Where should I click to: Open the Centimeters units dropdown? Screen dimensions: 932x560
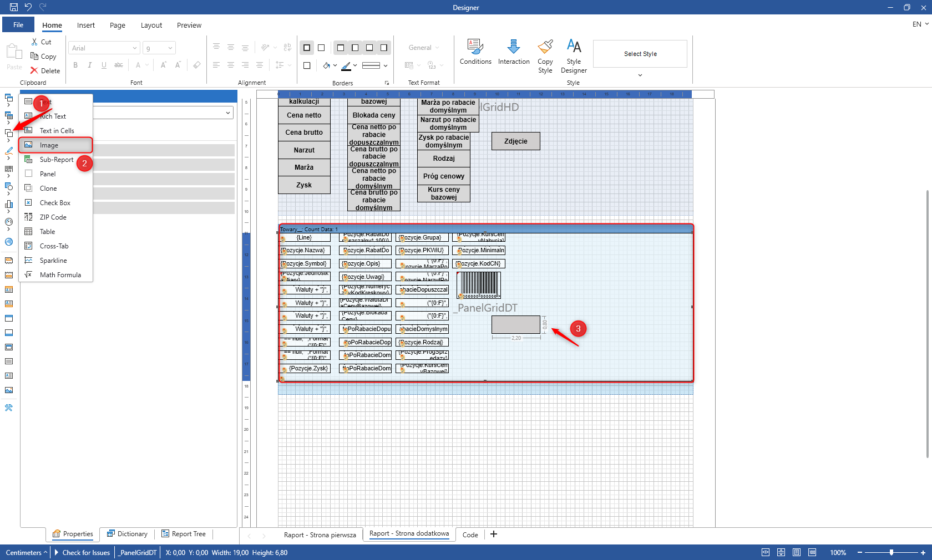[26, 552]
